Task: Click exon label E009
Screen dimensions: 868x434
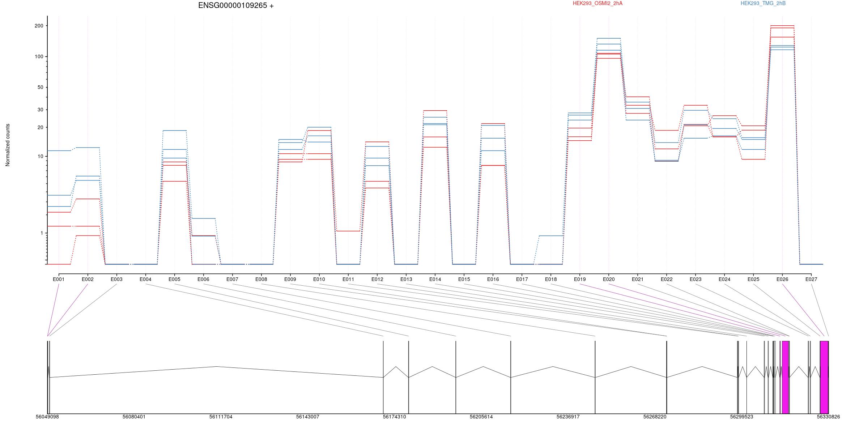Action: 290,279
